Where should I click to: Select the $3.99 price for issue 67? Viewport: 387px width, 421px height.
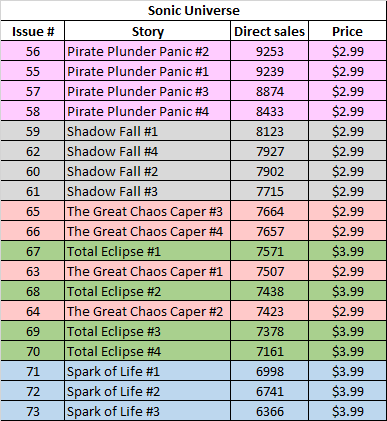pyautogui.click(x=347, y=251)
